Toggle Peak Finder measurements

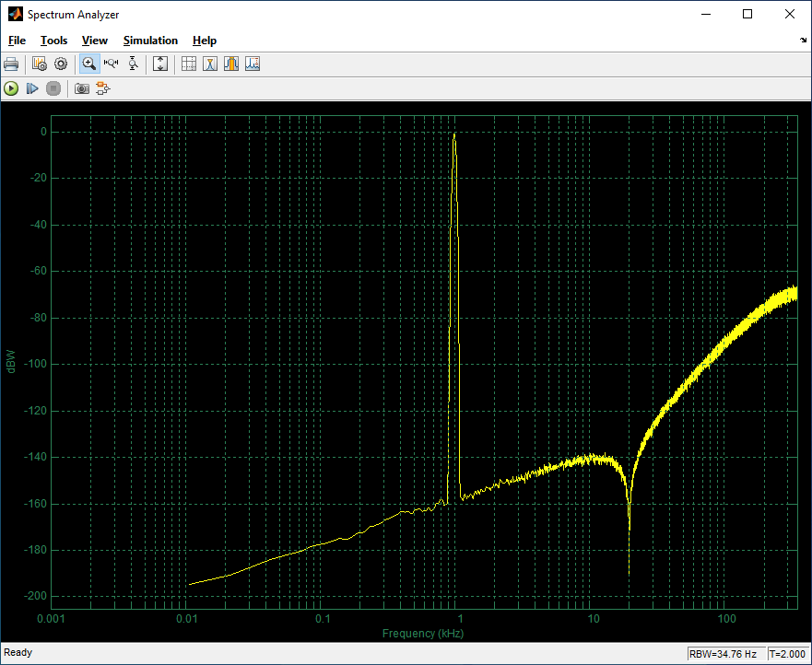pos(210,64)
